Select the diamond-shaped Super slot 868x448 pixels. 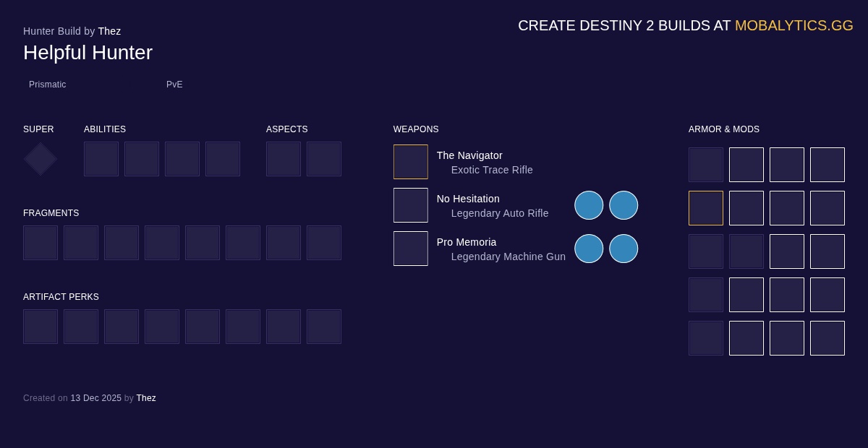[x=40, y=158]
